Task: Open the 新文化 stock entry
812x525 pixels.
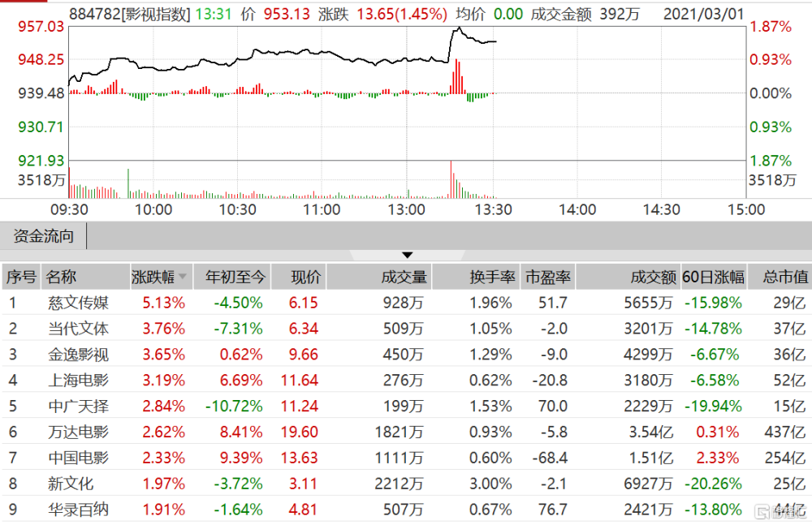Action: click(71, 484)
